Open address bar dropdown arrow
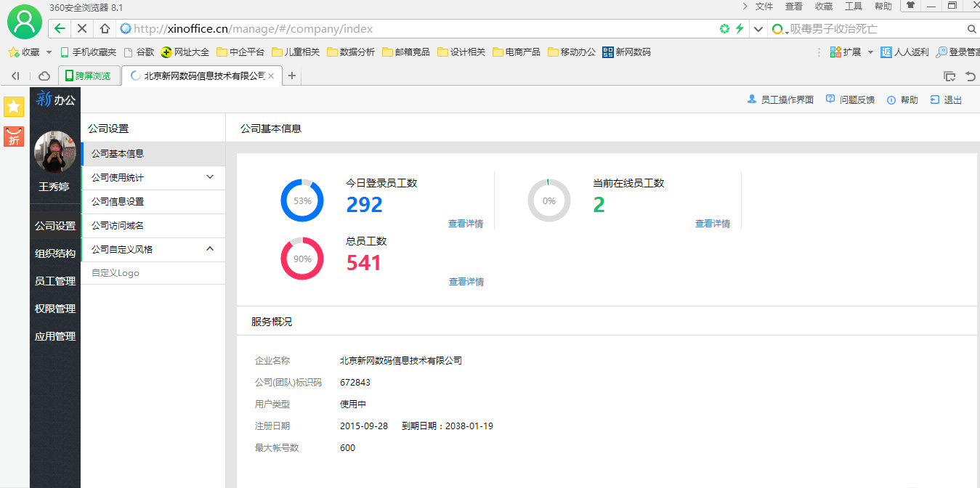 [758, 29]
